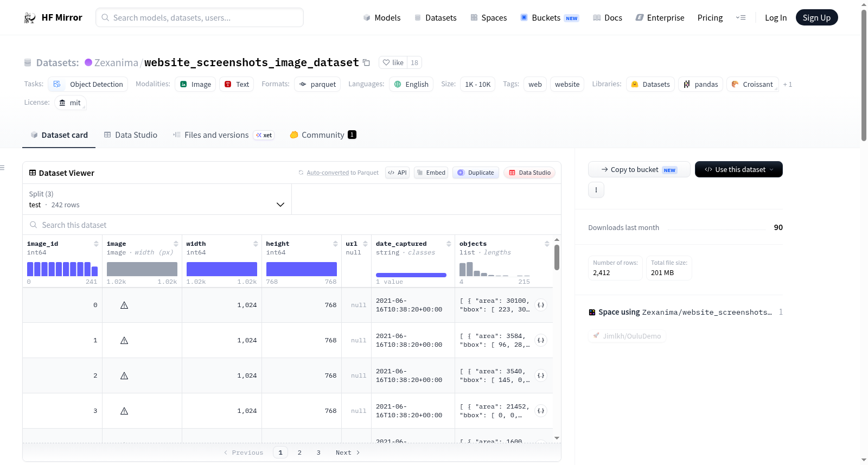The image size is (868, 465).
Task: Click the Embed button
Action: click(x=431, y=173)
